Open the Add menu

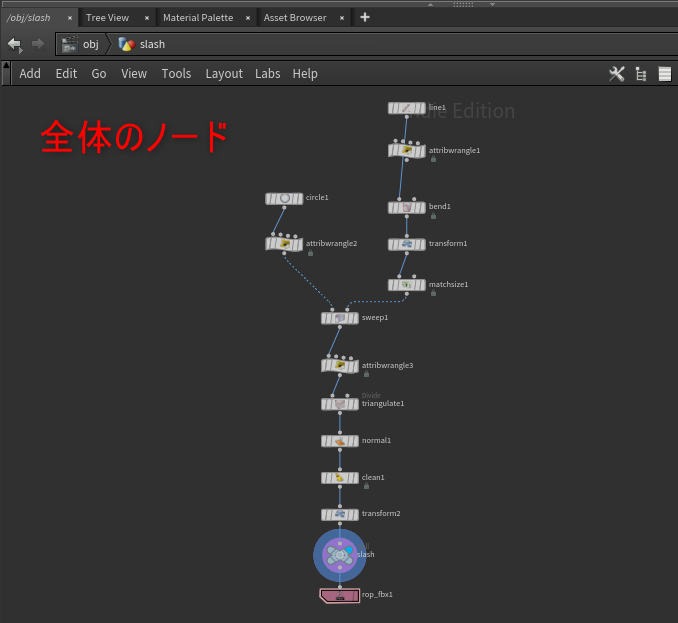click(x=30, y=73)
